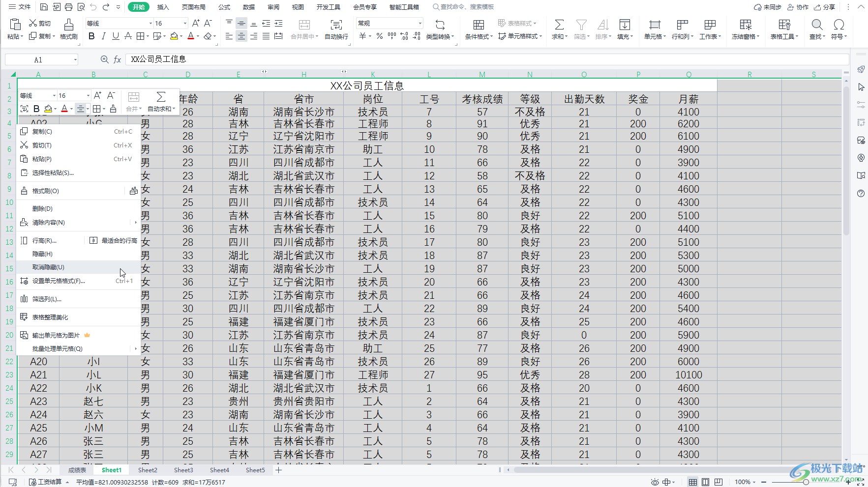Open the File (文件) menu button
Image resolution: width=868 pixels, height=487 pixels.
pos(20,7)
